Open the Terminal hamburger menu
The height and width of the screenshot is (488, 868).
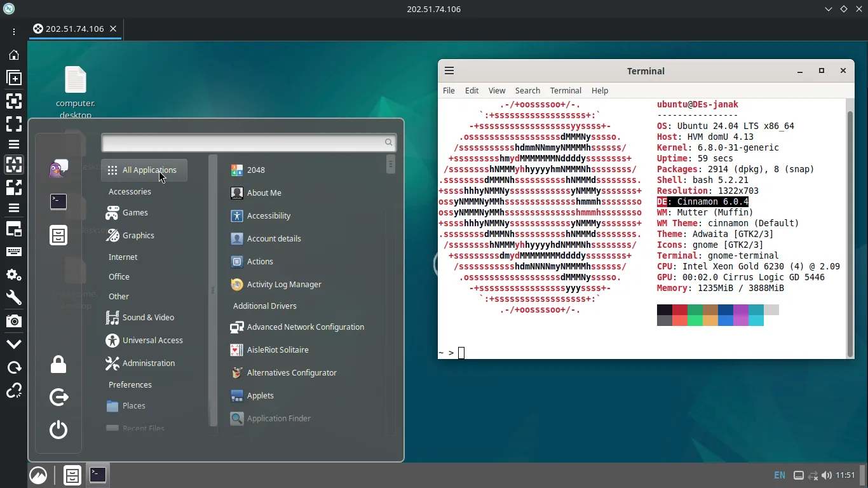[449, 71]
